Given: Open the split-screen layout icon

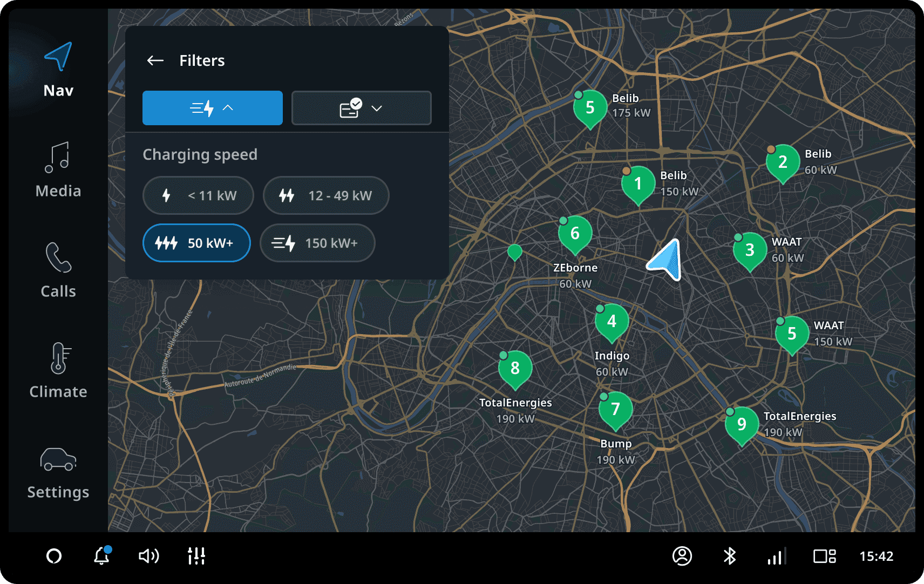Looking at the screenshot, I should point(824,556).
